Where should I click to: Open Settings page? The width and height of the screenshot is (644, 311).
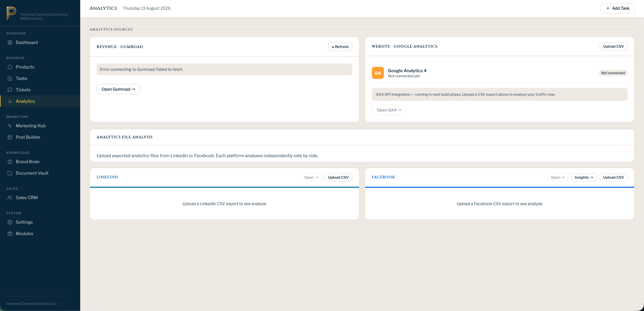[x=40, y=222]
